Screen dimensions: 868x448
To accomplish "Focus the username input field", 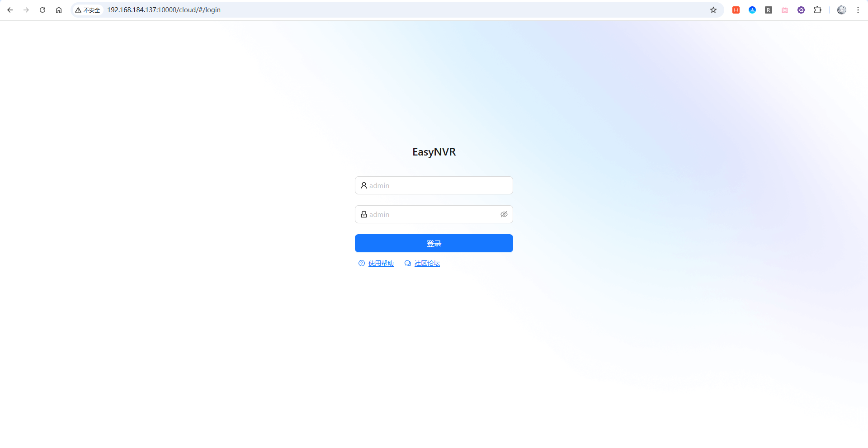I will [434, 185].
